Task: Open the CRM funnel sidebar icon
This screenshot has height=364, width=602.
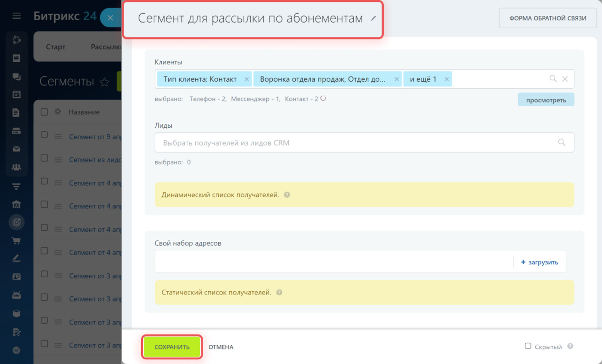Action: pos(16,186)
